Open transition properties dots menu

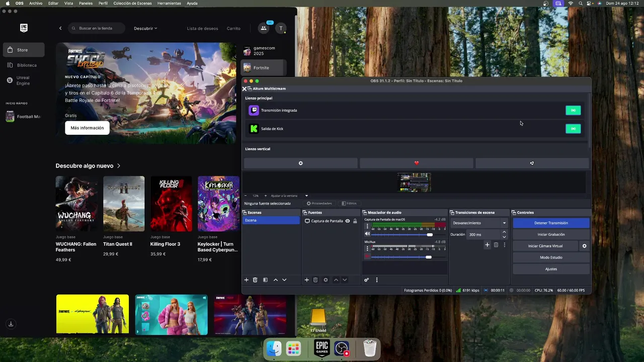click(x=505, y=245)
